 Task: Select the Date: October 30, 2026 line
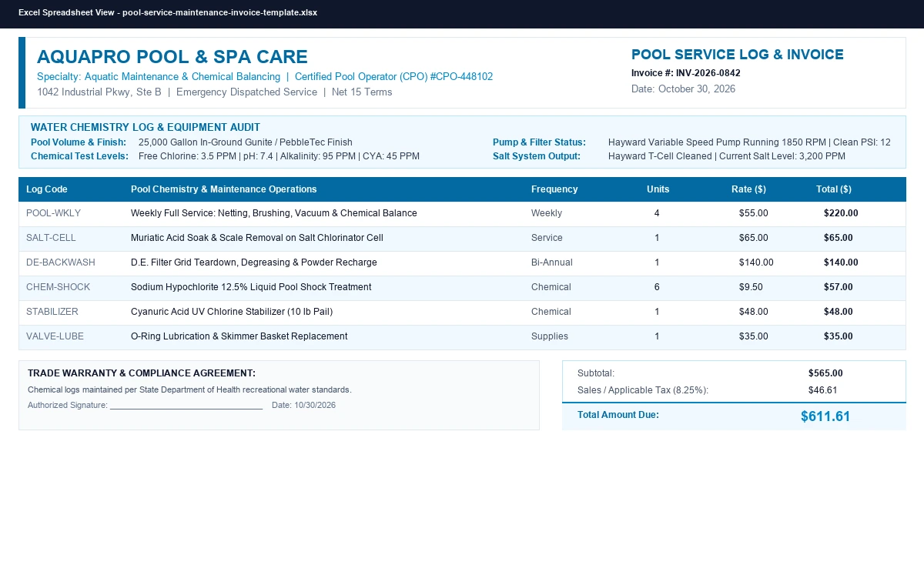[x=683, y=89]
